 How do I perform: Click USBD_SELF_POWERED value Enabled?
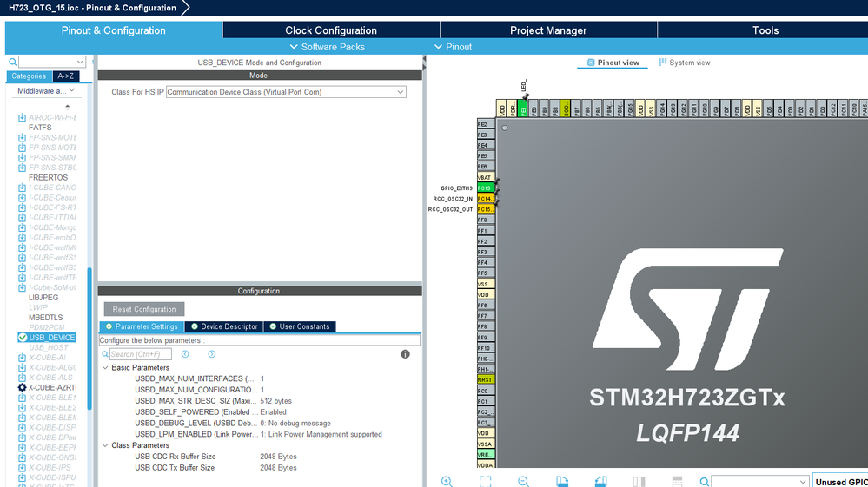click(273, 411)
